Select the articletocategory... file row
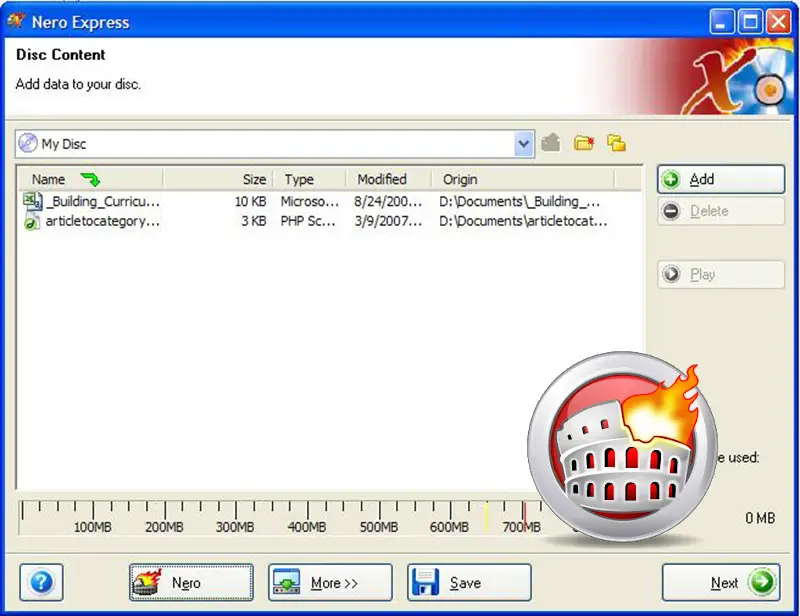Screen dimensions: 800x616 tap(330, 221)
